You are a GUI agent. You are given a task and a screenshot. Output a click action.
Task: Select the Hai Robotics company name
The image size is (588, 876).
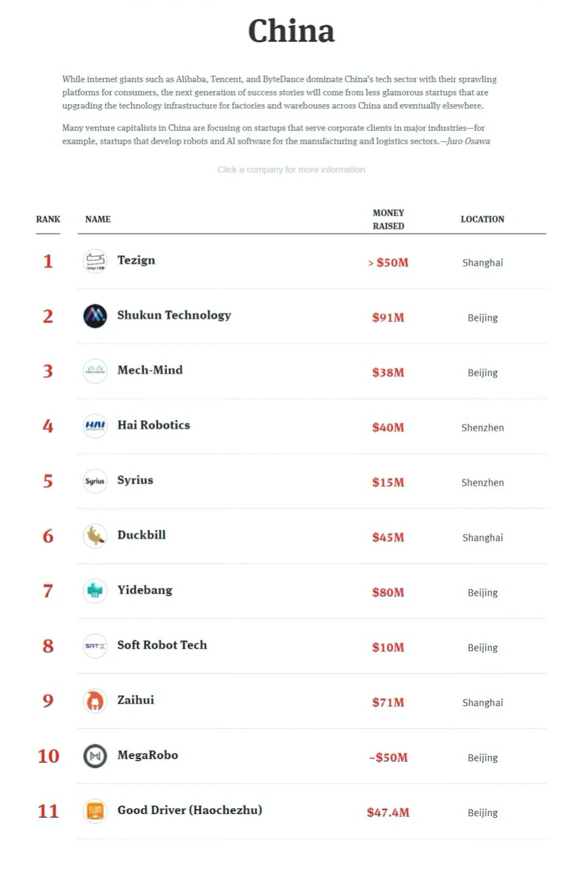click(154, 425)
